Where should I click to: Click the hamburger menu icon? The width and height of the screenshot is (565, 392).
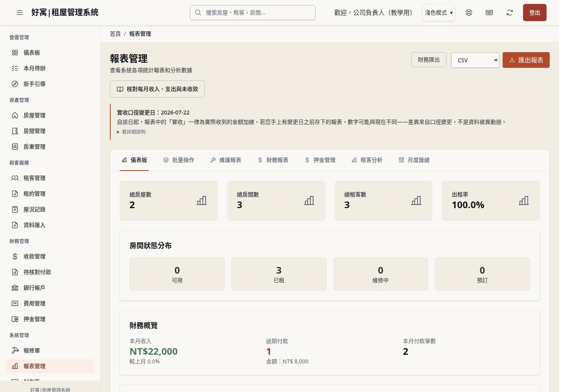point(20,13)
